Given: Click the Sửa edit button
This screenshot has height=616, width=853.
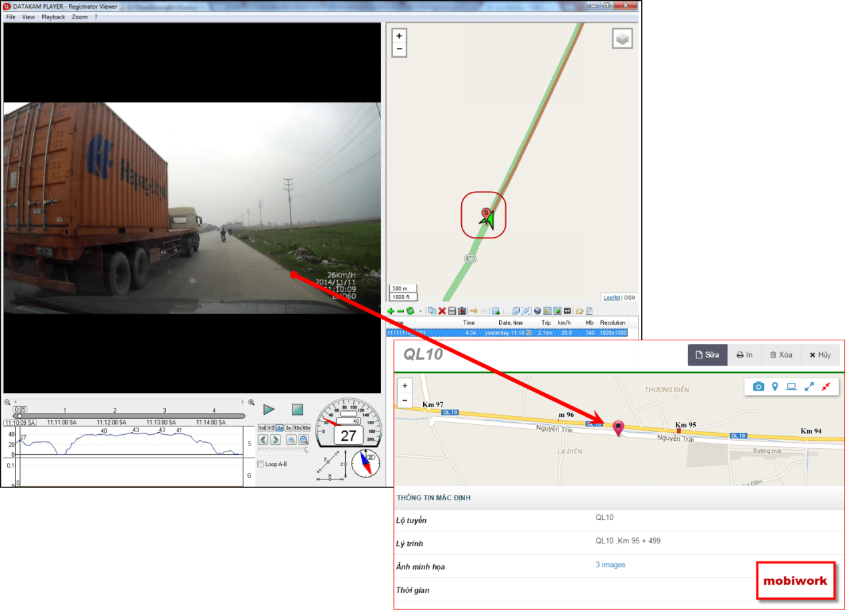Looking at the screenshot, I should pyautogui.click(x=707, y=355).
